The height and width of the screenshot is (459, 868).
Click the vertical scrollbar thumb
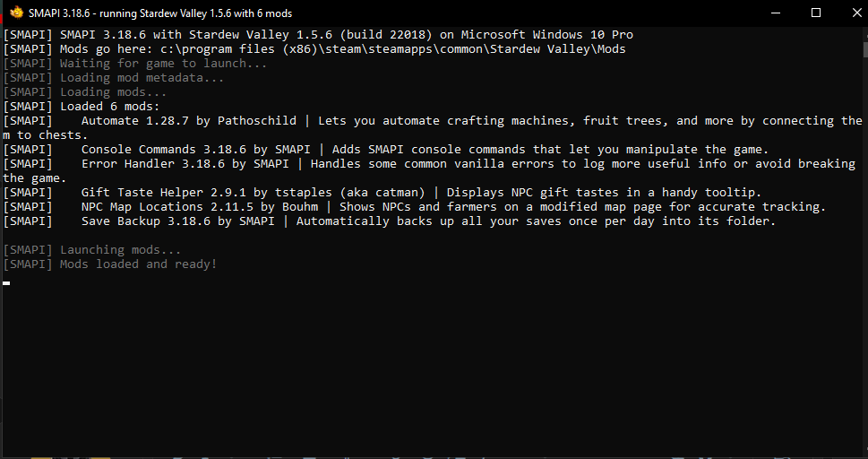tap(864, 49)
